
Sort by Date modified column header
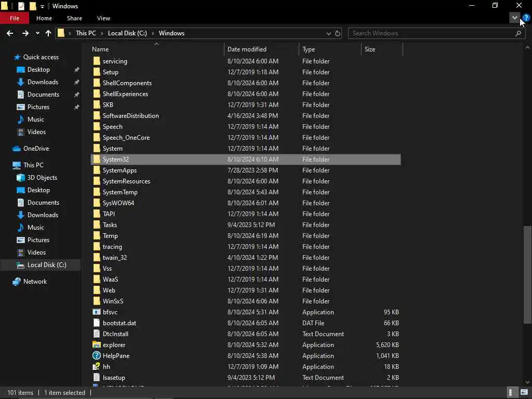coord(247,49)
